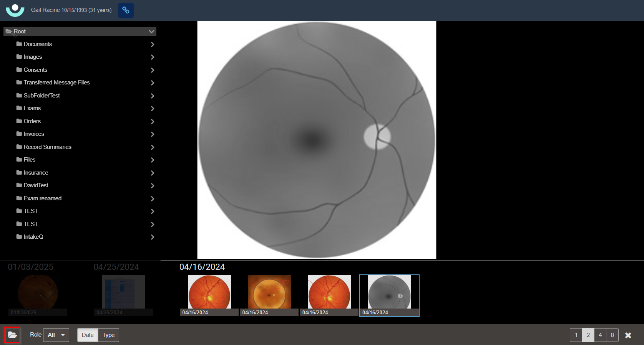Open the 04/25/2024 document thumbnail
Viewport: 644px width, 345px height.
(123, 293)
